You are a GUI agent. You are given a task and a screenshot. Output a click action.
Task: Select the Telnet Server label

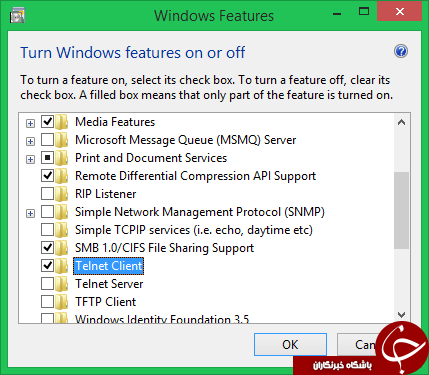109,284
